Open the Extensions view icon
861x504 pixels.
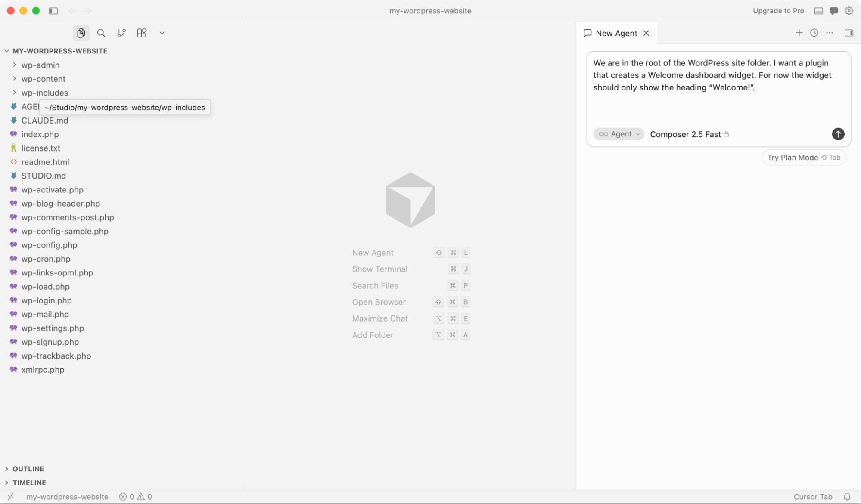click(x=142, y=33)
